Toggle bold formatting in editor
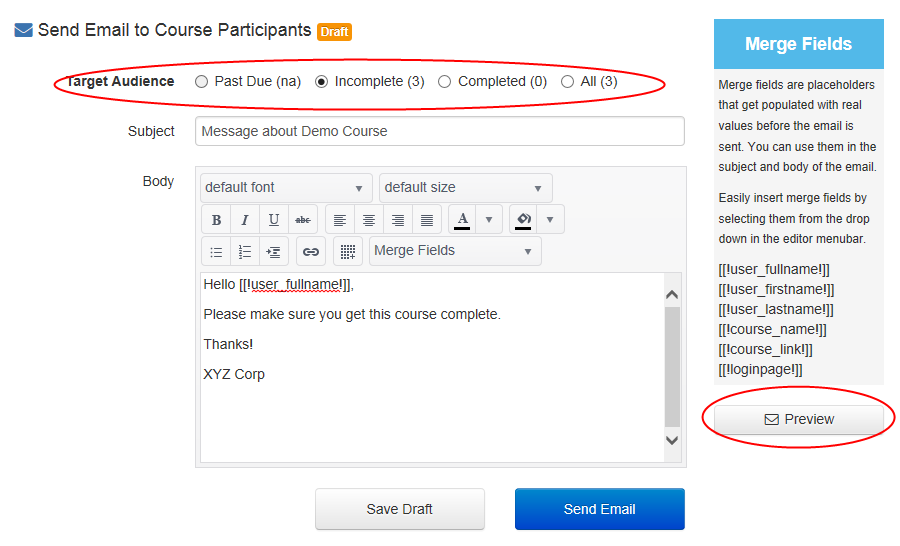This screenshot has height=546, width=900. point(216,220)
